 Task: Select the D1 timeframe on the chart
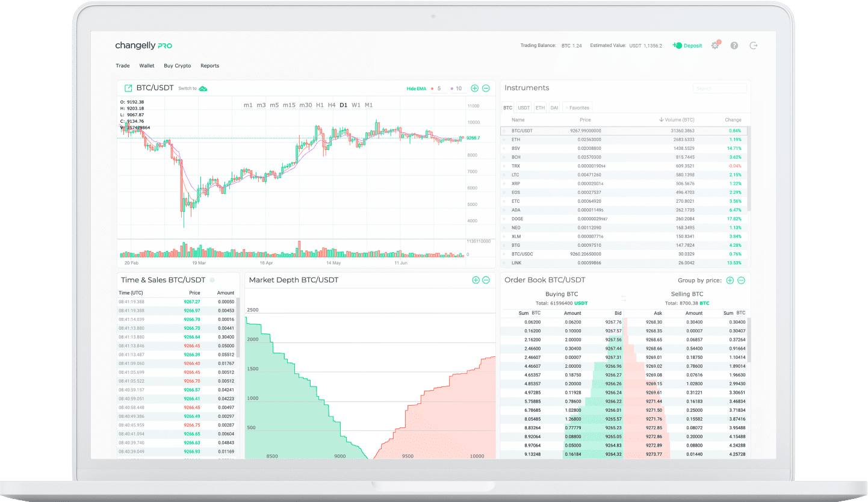343,105
